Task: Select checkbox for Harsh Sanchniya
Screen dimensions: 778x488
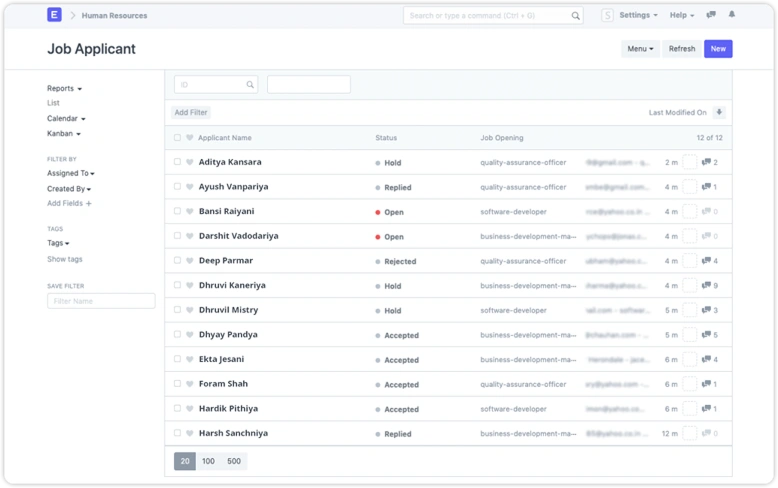Action: point(177,432)
